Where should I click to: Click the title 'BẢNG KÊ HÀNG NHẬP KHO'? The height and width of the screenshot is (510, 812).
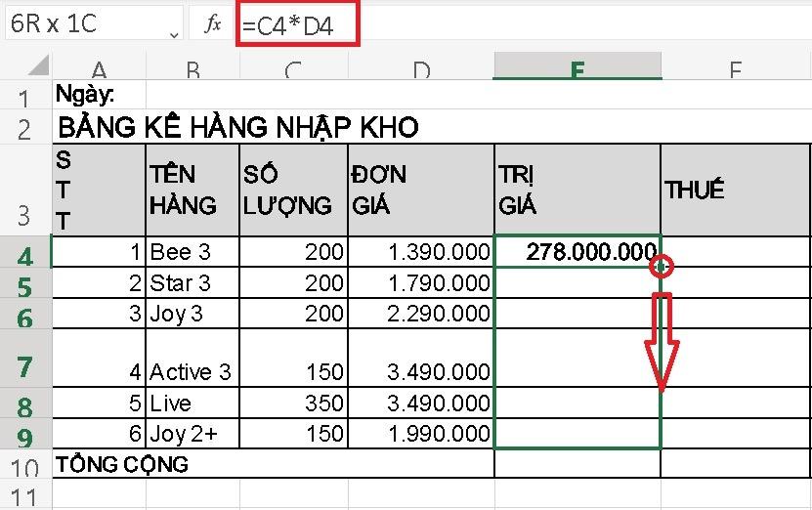pos(238,127)
